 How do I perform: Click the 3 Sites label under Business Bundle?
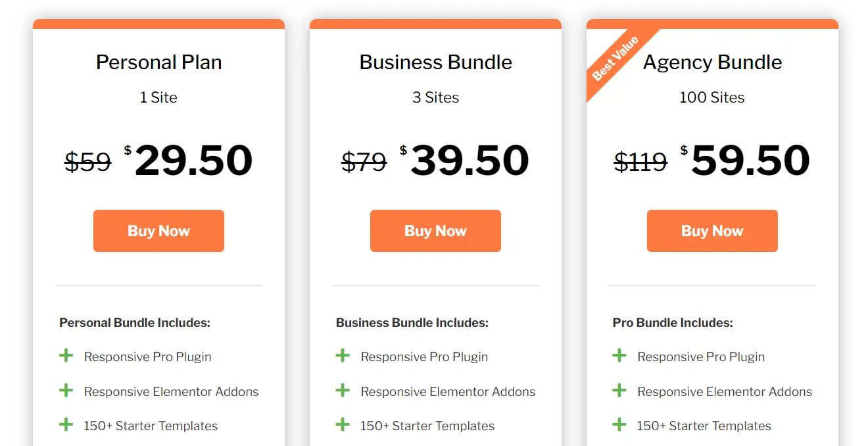pos(435,97)
